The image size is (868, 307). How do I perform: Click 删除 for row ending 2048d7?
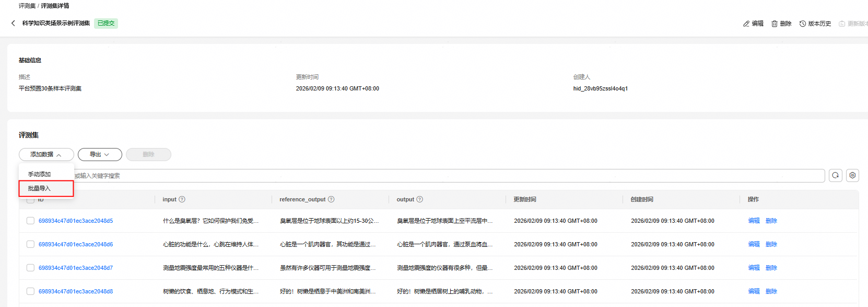(x=771, y=268)
